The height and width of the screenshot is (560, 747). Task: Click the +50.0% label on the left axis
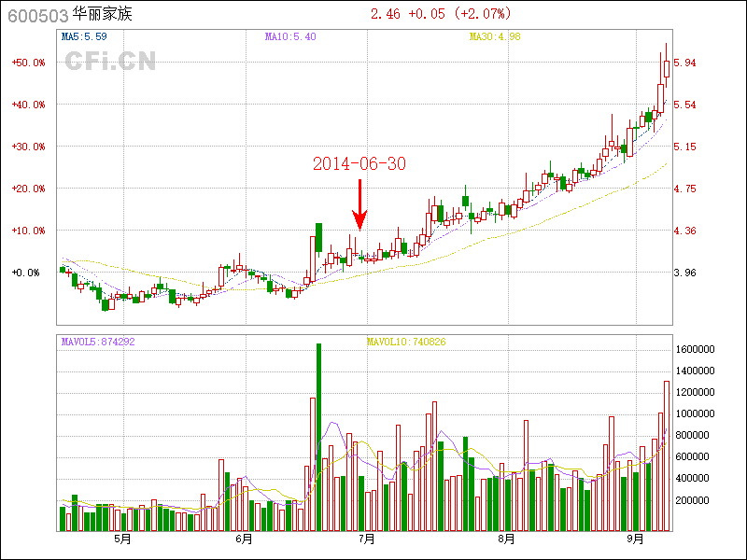pos(28,63)
